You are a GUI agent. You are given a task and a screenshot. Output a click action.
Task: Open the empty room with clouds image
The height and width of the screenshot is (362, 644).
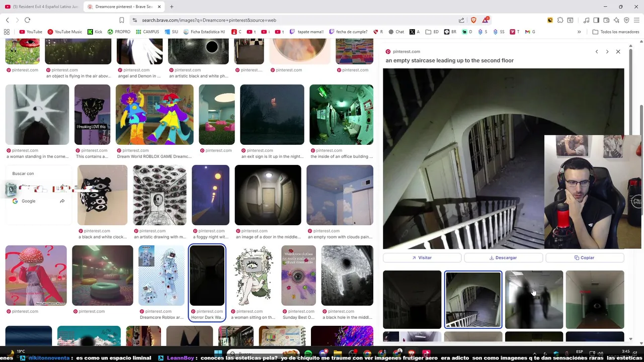click(340, 195)
